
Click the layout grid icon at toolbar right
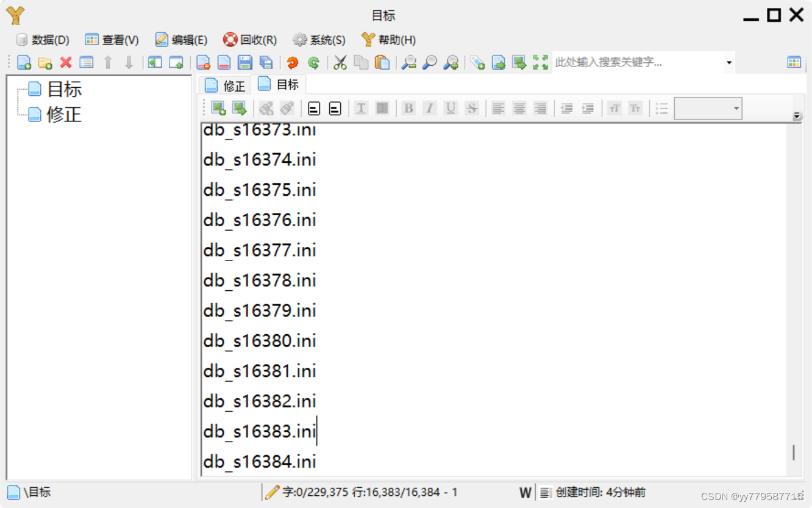794,62
